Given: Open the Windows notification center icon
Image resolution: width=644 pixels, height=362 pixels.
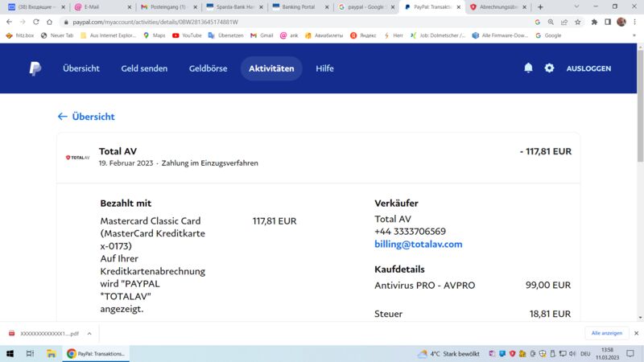Looking at the screenshot, I should (630, 354).
